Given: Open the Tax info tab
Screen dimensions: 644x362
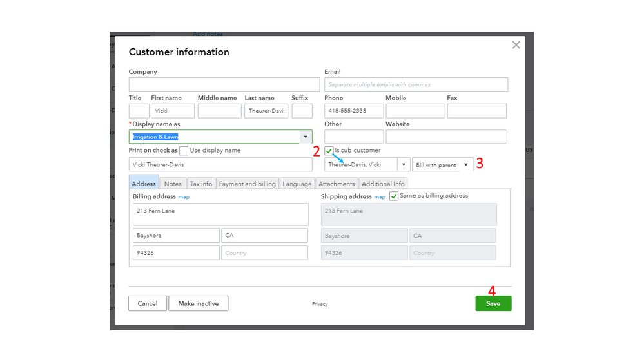Looking at the screenshot, I should (201, 184).
